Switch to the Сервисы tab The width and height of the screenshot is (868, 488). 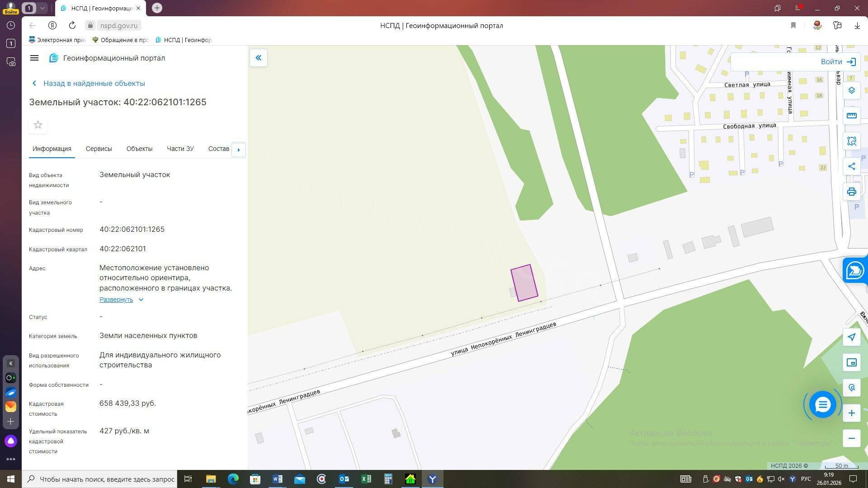(x=99, y=149)
